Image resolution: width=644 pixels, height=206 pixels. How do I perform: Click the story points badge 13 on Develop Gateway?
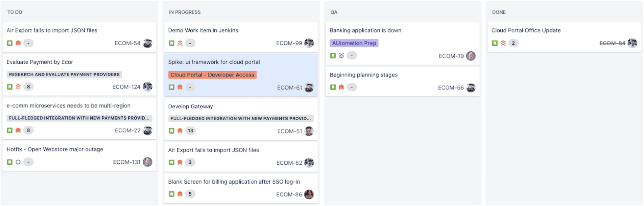click(190, 131)
